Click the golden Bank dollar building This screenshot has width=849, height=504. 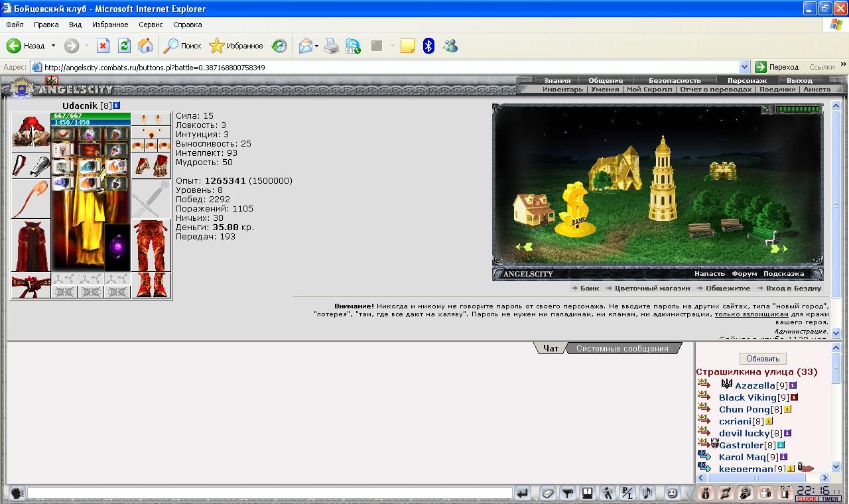pos(576,210)
